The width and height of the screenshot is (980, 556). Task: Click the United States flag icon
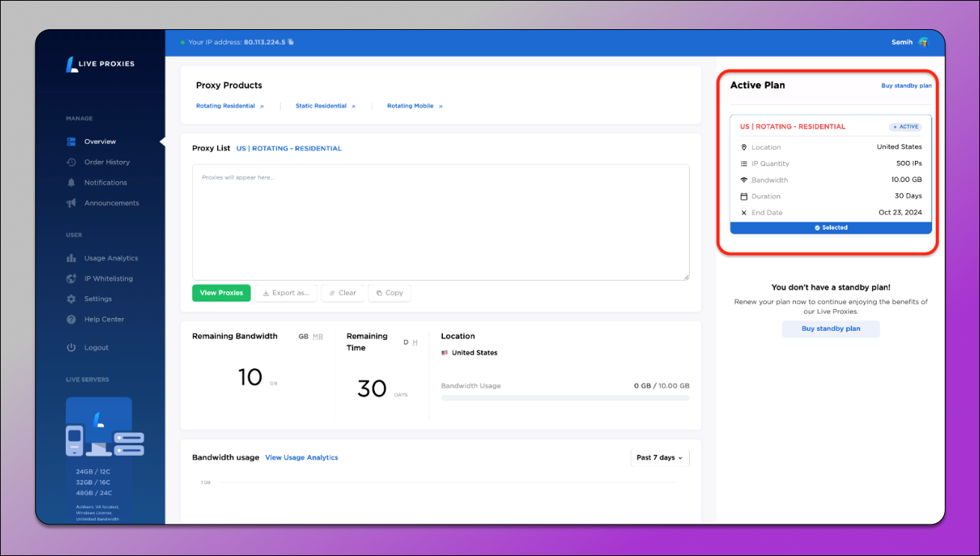point(444,352)
